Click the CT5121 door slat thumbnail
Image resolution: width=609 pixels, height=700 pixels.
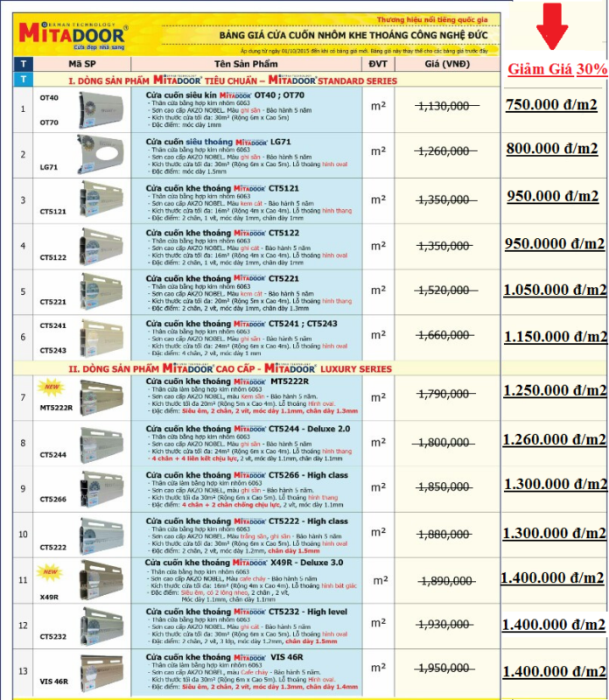(101, 199)
